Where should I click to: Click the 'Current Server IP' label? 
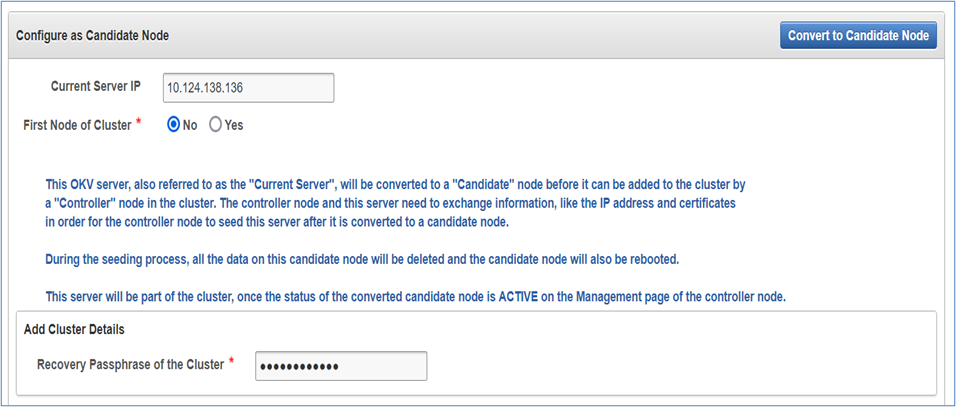(x=98, y=87)
